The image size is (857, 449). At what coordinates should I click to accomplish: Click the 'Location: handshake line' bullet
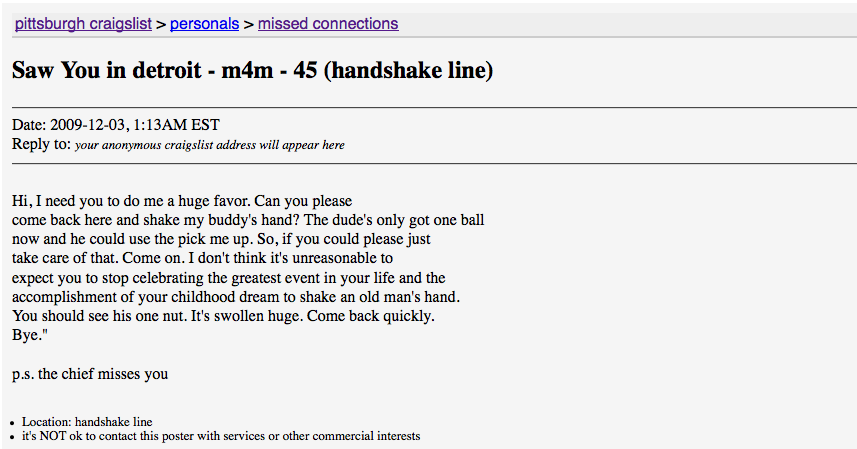pos(87,422)
